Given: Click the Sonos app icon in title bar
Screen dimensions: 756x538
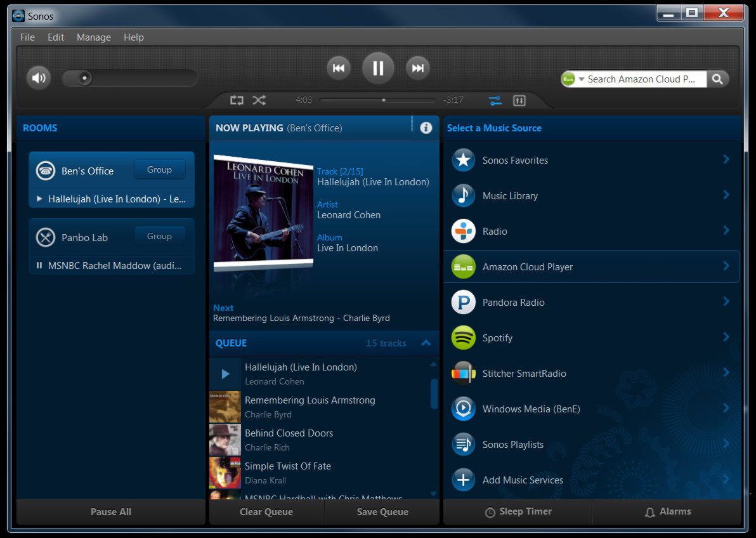Looking at the screenshot, I should click(18, 16).
